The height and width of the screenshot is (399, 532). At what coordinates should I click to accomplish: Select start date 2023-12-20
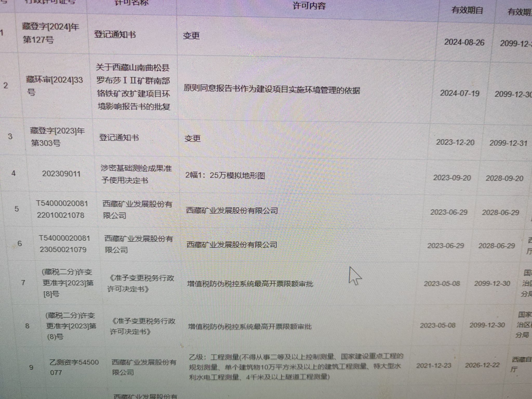pyautogui.click(x=455, y=142)
